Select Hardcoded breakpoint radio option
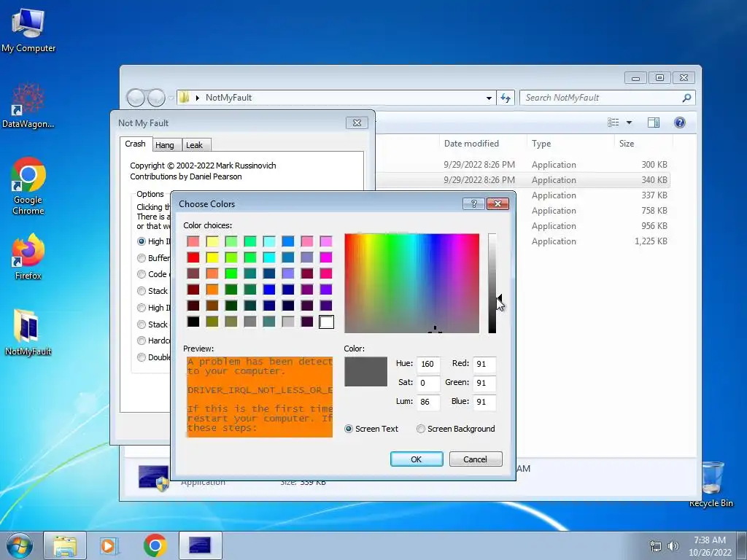Image resolution: width=747 pixels, height=560 pixels. pyautogui.click(x=142, y=341)
